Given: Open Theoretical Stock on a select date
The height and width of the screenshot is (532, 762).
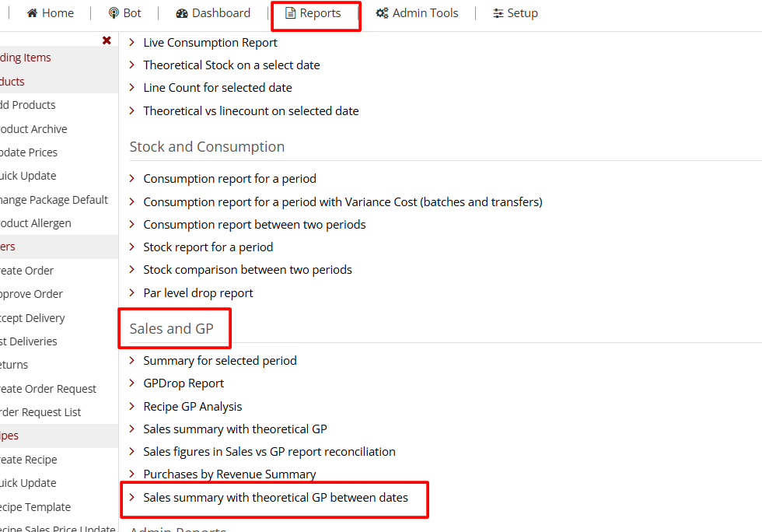Looking at the screenshot, I should pos(231,65).
